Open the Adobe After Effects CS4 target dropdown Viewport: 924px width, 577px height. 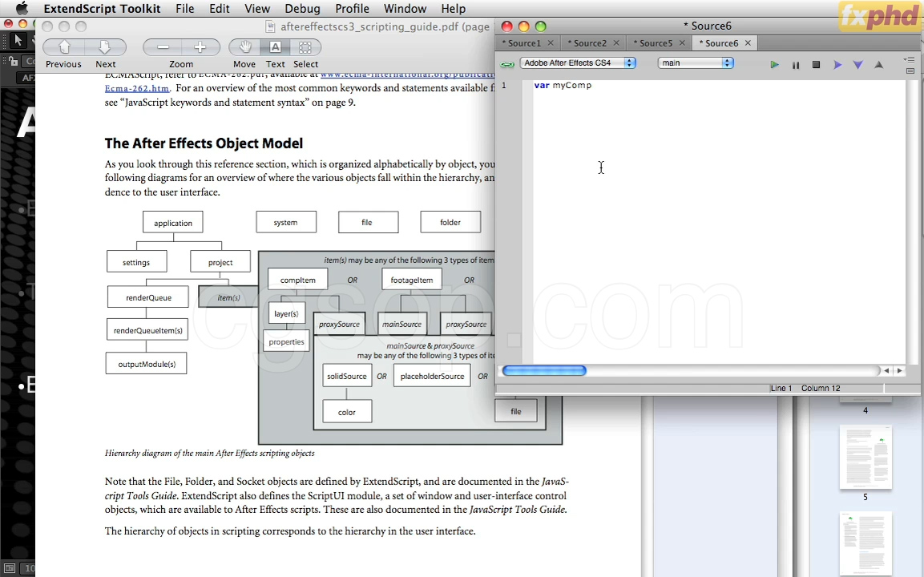578,63
